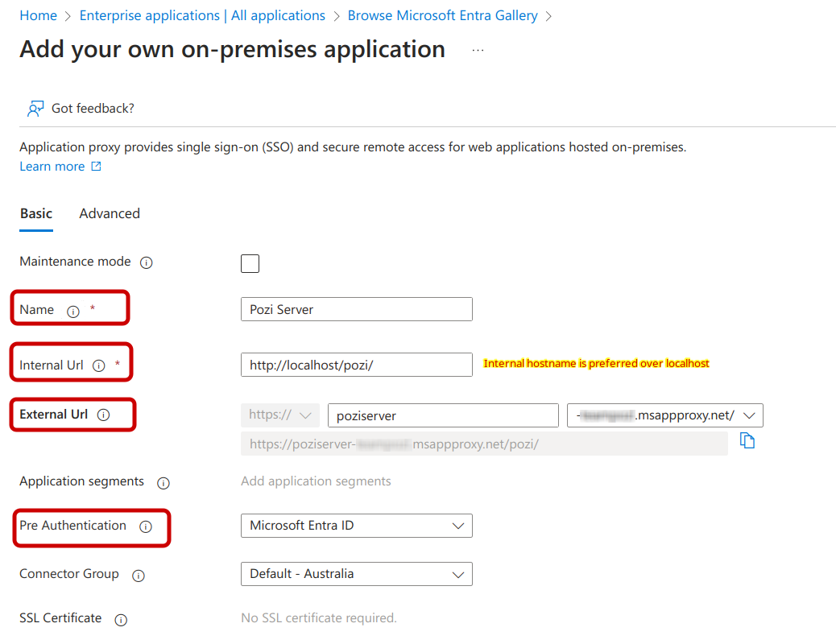Click the Internal Url input field
The image size is (836, 644).
click(356, 365)
